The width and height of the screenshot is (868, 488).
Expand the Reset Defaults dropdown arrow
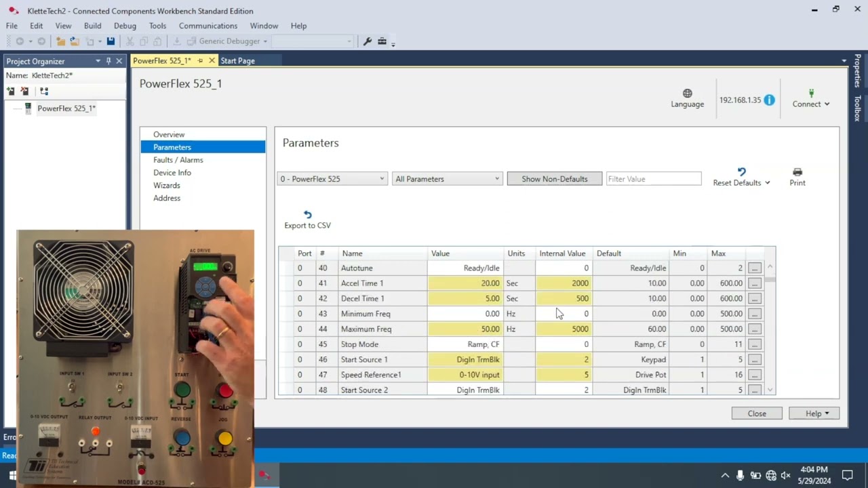767,183
